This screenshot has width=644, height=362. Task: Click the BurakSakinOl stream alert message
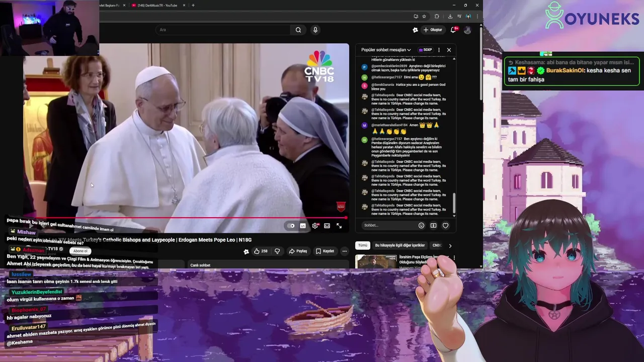(572, 70)
